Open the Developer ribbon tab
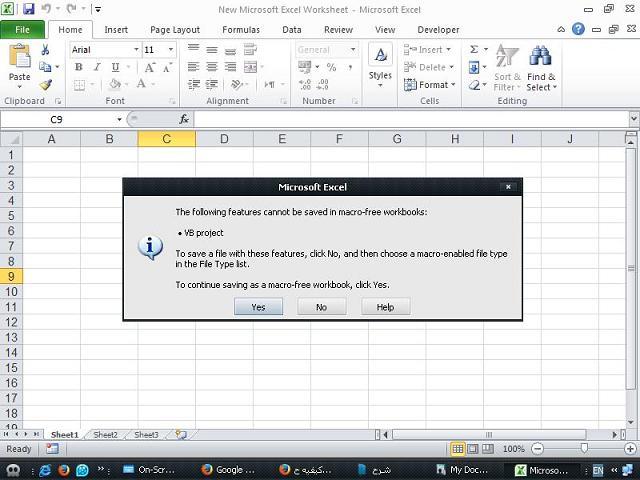The image size is (640, 480). [x=438, y=30]
